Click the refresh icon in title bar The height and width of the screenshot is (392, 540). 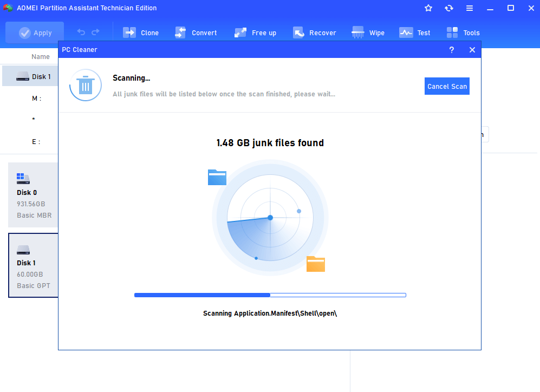tap(449, 8)
